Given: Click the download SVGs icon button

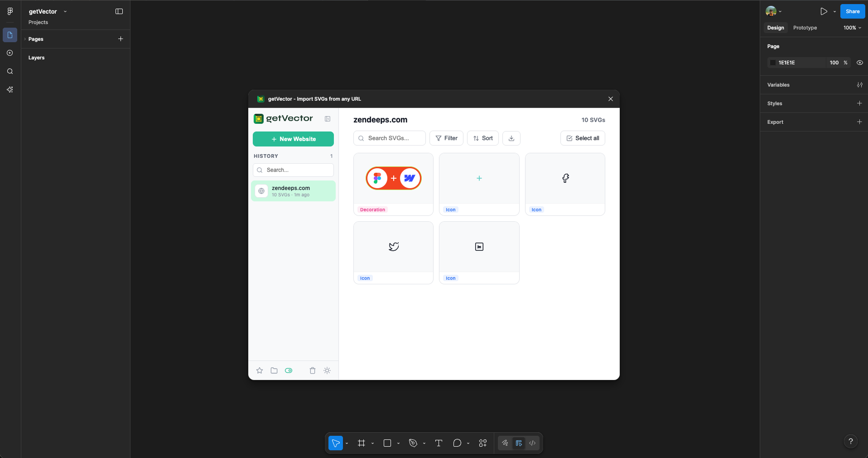Looking at the screenshot, I should coord(511,138).
